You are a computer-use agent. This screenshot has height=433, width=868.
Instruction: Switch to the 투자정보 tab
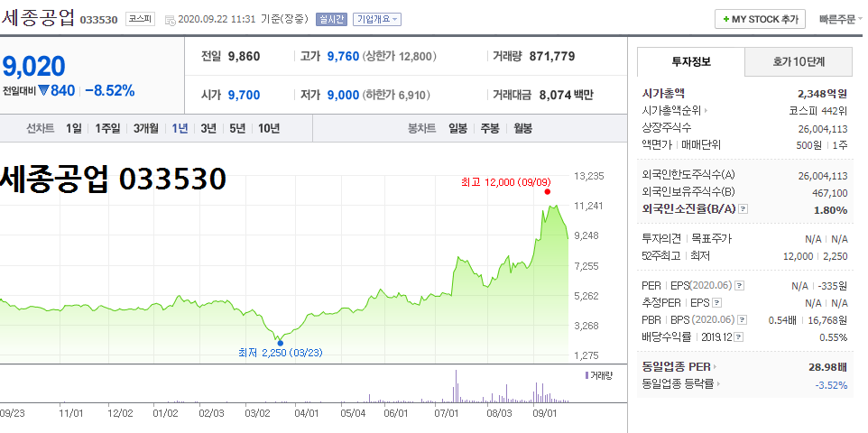tap(691, 61)
